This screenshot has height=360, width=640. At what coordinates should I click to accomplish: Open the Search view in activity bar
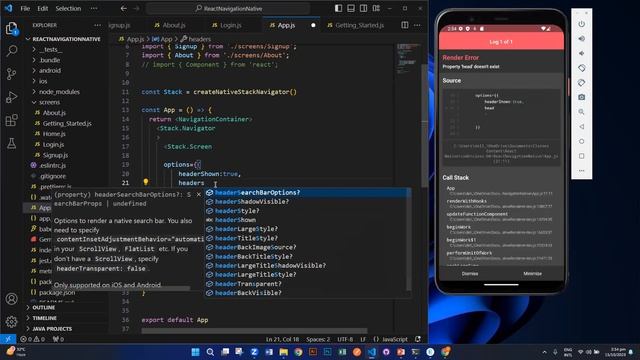(x=12, y=51)
